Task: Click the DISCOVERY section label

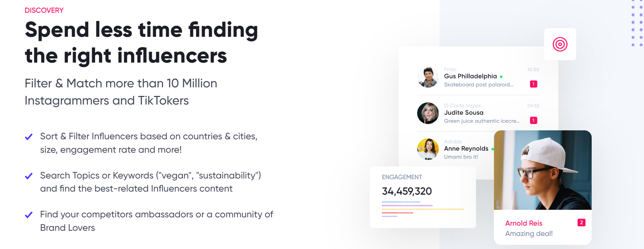Action: pyautogui.click(x=44, y=10)
